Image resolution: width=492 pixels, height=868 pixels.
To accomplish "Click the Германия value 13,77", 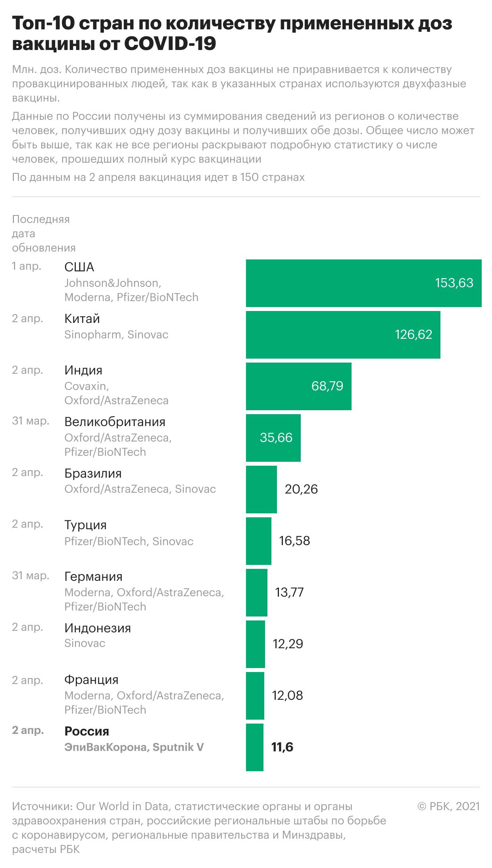I will [290, 592].
